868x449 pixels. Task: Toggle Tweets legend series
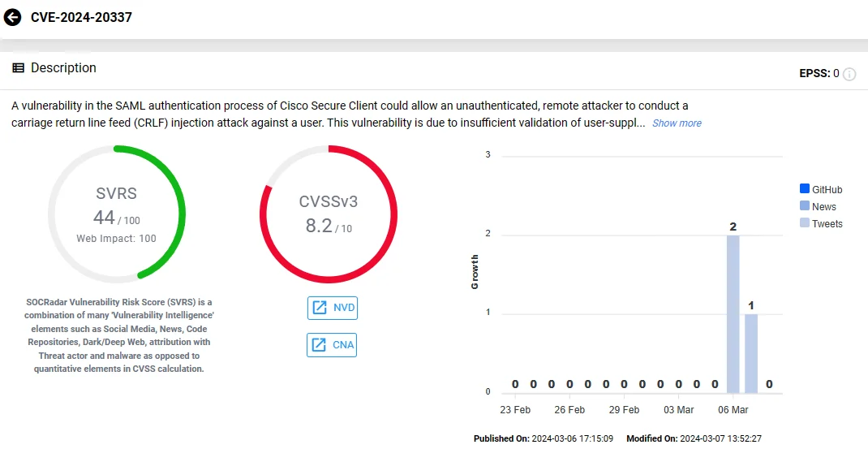(x=821, y=223)
